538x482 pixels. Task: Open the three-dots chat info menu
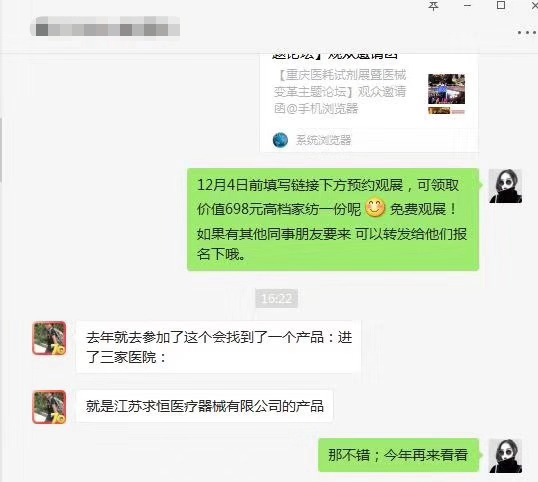(x=527, y=33)
